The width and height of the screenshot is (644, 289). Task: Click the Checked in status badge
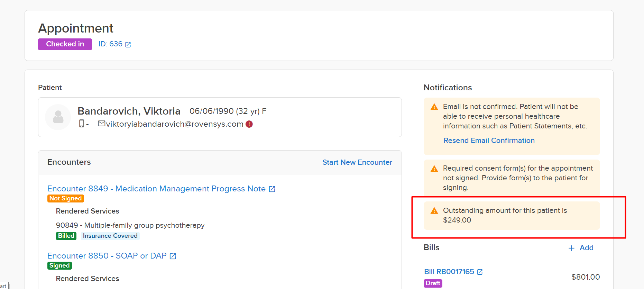(65, 44)
